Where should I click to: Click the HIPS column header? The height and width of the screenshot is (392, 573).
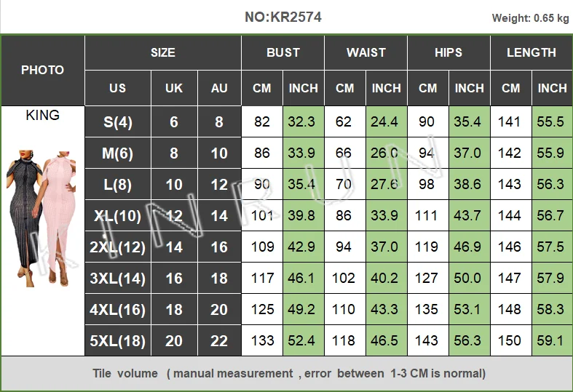coord(448,52)
